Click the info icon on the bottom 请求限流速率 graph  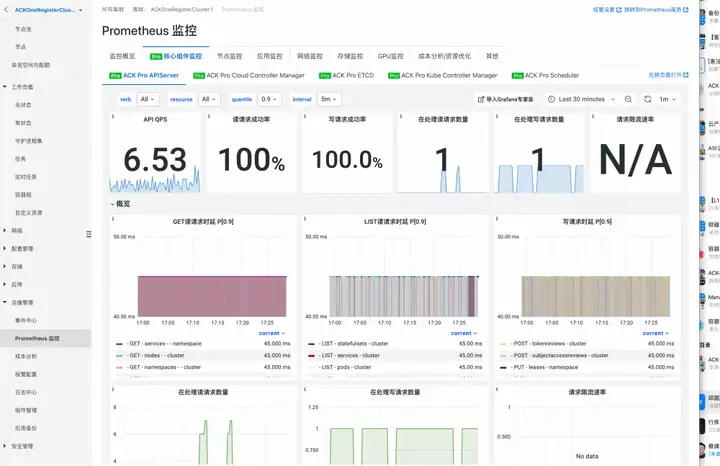click(x=497, y=389)
